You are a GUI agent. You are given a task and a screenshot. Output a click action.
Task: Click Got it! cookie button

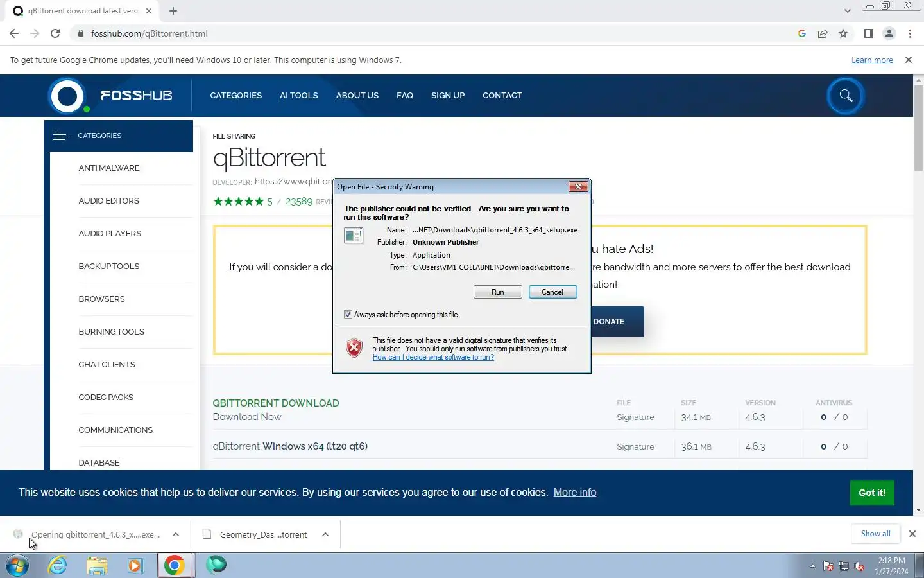(x=872, y=493)
